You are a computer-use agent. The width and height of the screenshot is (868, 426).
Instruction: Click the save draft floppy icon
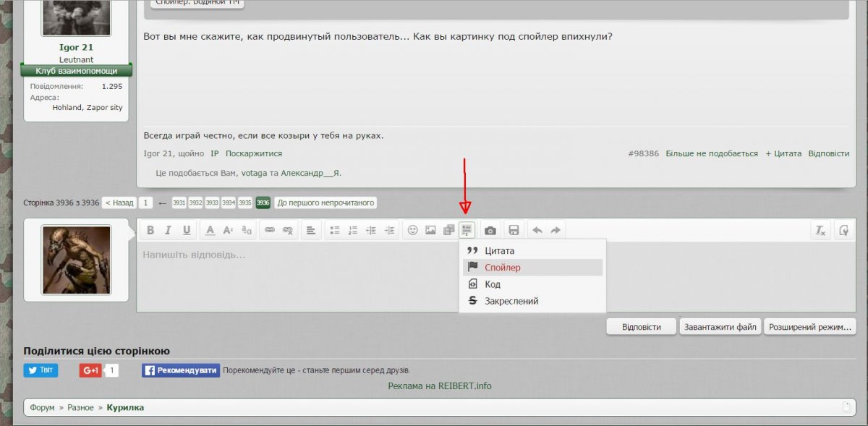coord(514,230)
